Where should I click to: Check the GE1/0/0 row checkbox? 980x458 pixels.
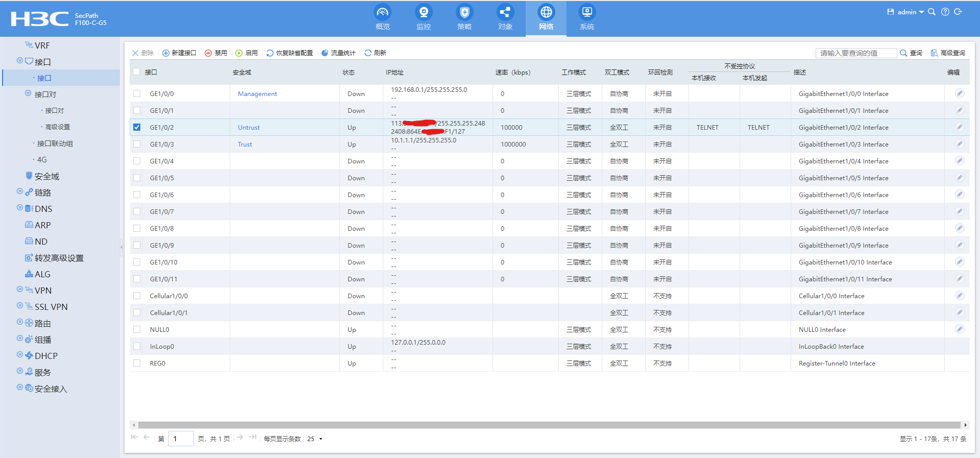pyautogui.click(x=137, y=93)
